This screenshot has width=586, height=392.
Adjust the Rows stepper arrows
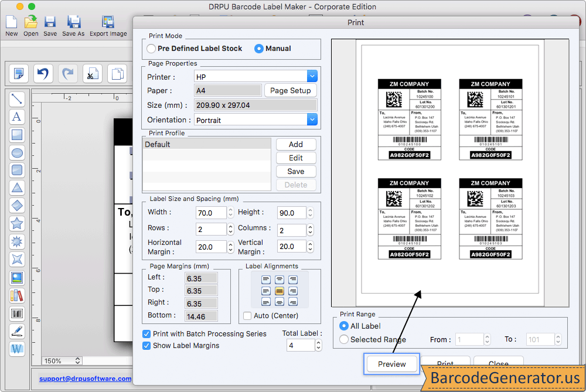[230, 229]
